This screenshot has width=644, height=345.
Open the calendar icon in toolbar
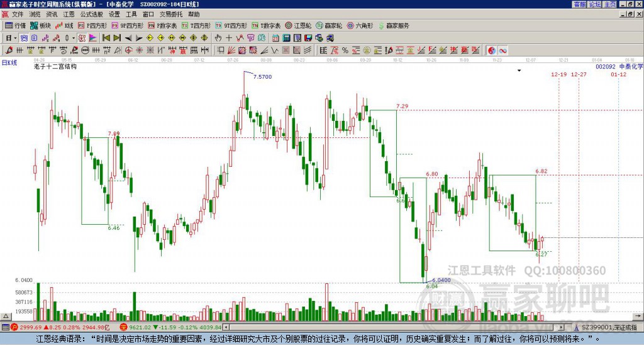tap(275, 38)
